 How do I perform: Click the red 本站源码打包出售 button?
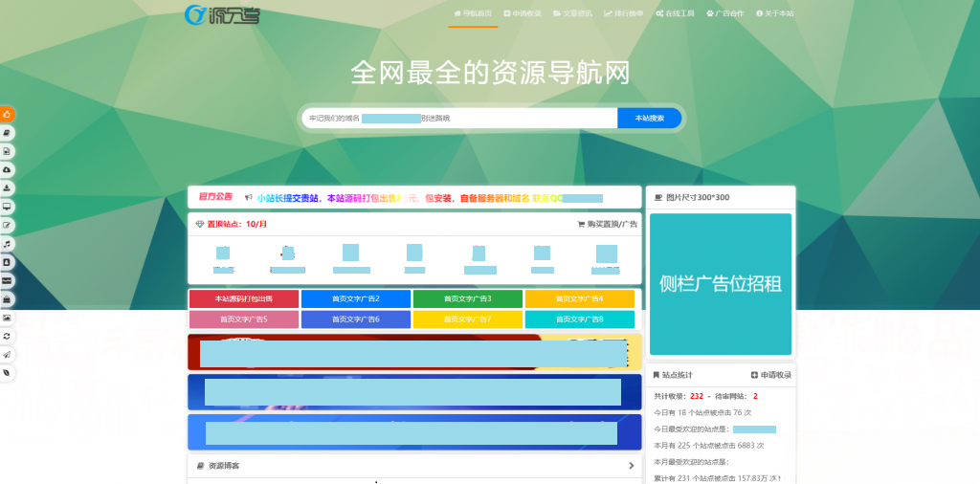click(244, 299)
